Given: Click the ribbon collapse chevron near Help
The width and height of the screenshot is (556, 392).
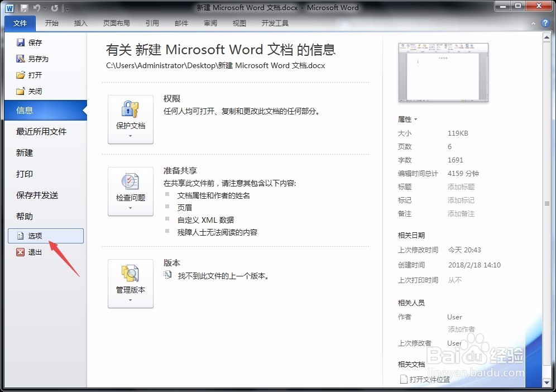Looking at the screenshot, I should coord(533,23).
